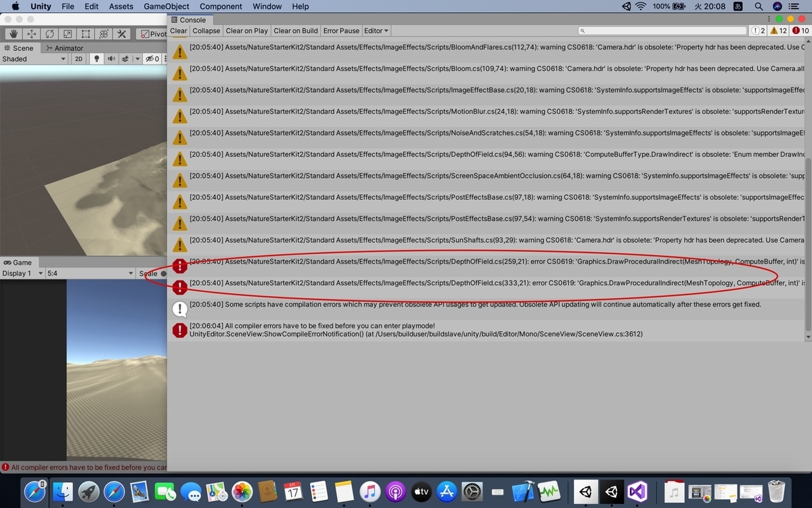Select the Hand tool in Unity toolbar

(x=14, y=34)
